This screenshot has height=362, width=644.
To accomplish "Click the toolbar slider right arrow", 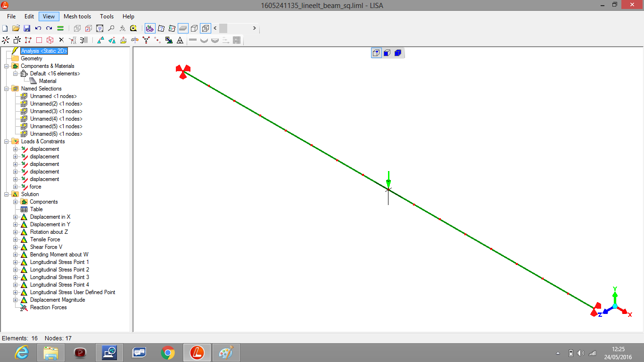I will click(x=254, y=28).
